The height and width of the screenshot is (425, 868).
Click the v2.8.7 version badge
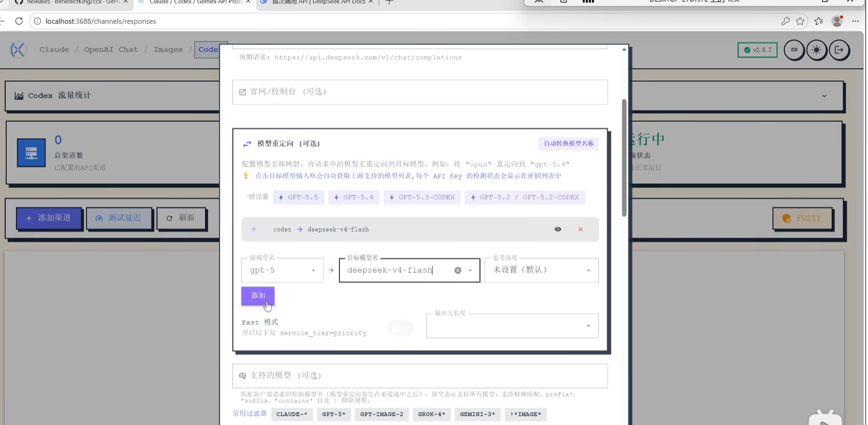[x=758, y=50]
